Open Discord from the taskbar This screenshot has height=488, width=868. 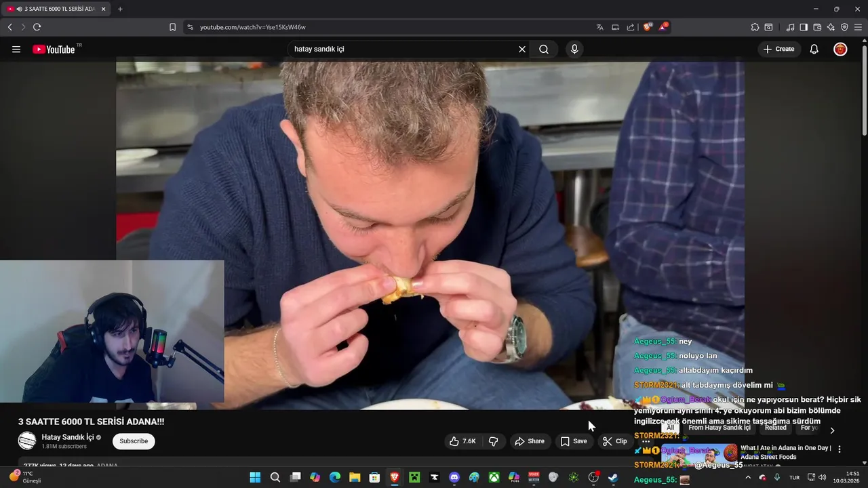(x=454, y=477)
